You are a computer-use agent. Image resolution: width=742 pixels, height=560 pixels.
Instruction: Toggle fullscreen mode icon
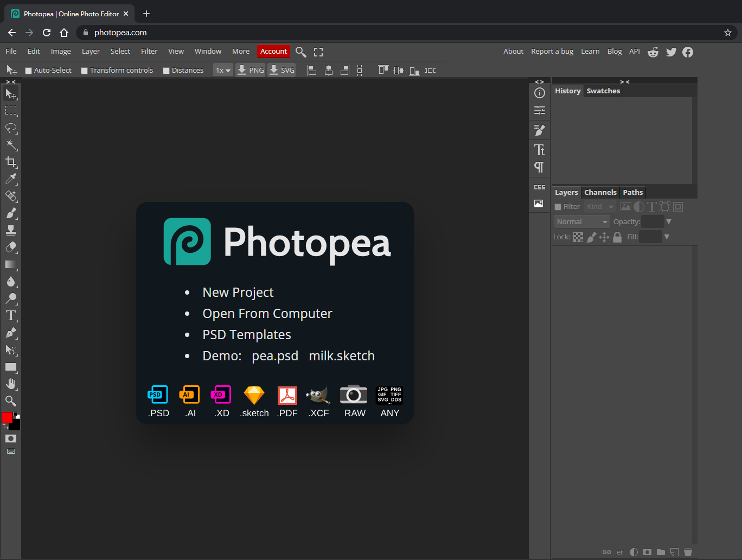pyautogui.click(x=318, y=52)
